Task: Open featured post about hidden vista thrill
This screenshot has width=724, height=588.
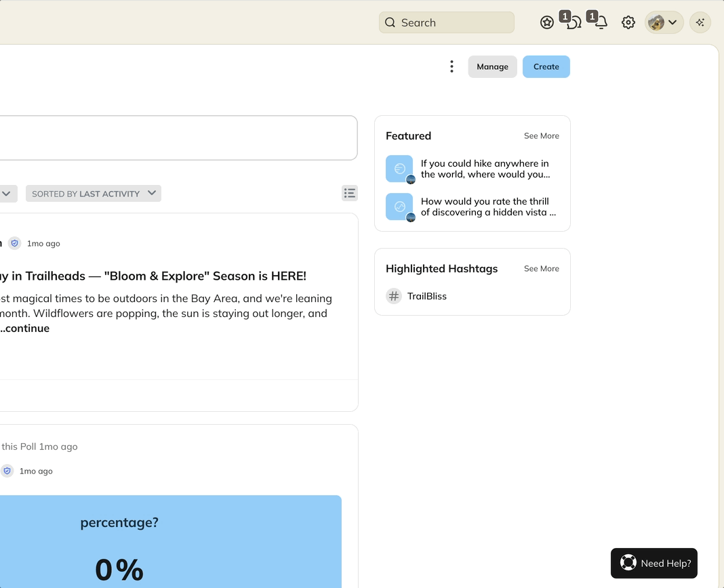Action: (488, 207)
